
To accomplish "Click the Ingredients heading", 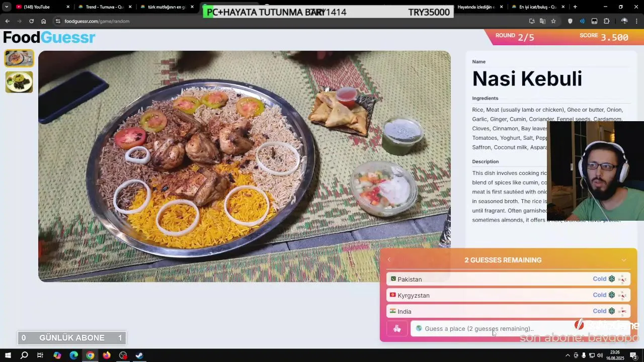I will coord(485,99).
